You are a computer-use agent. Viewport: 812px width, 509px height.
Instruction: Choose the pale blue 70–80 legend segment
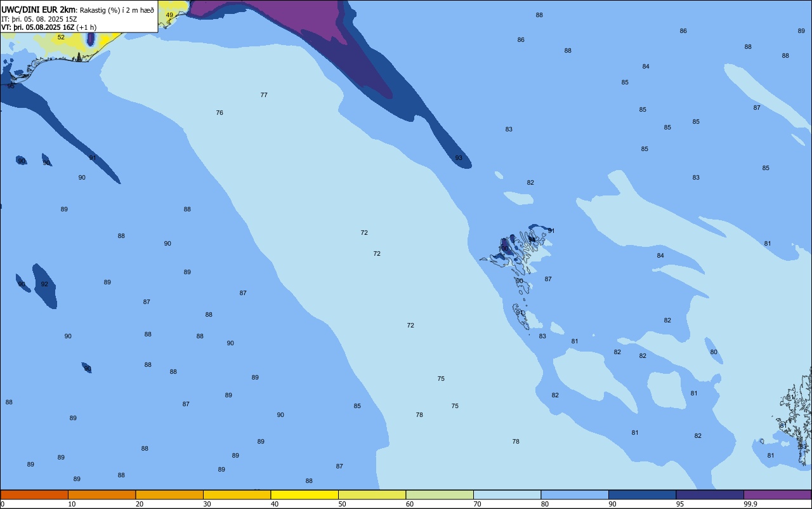click(507, 494)
